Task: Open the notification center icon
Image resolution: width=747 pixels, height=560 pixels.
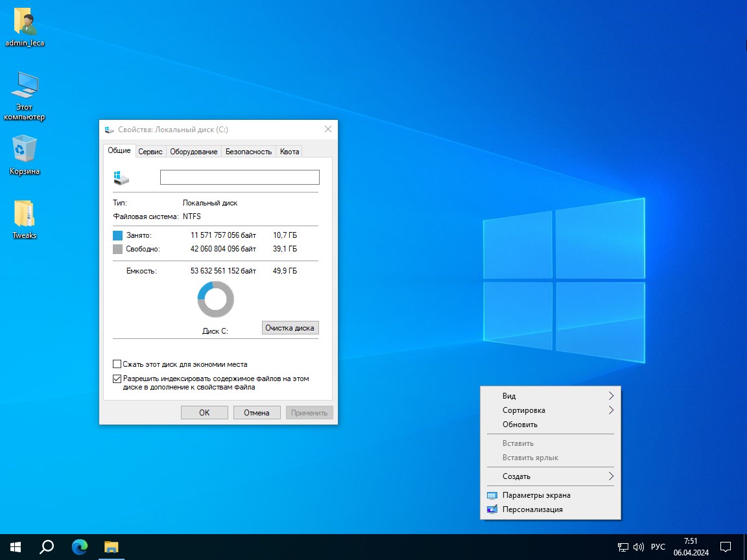Action: pos(726,546)
